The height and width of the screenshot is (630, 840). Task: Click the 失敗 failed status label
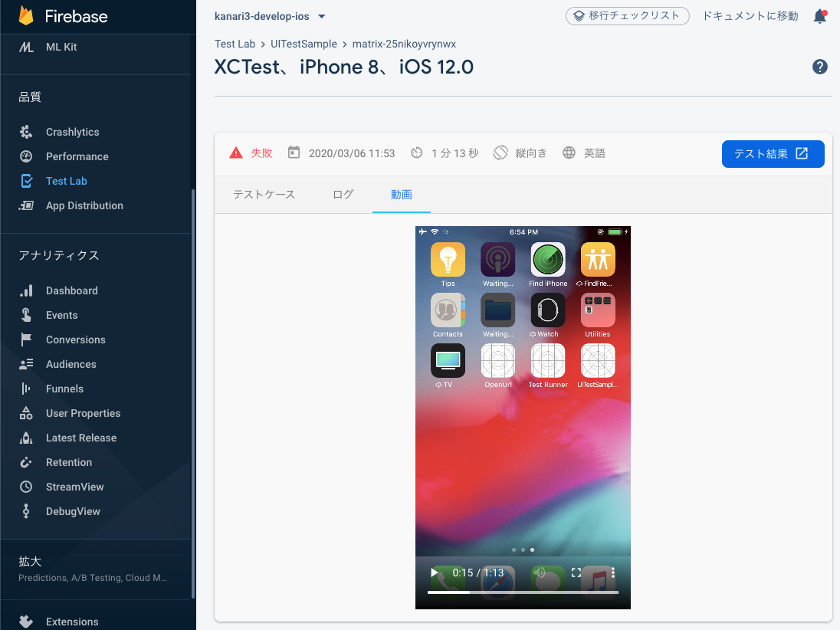[261, 153]
